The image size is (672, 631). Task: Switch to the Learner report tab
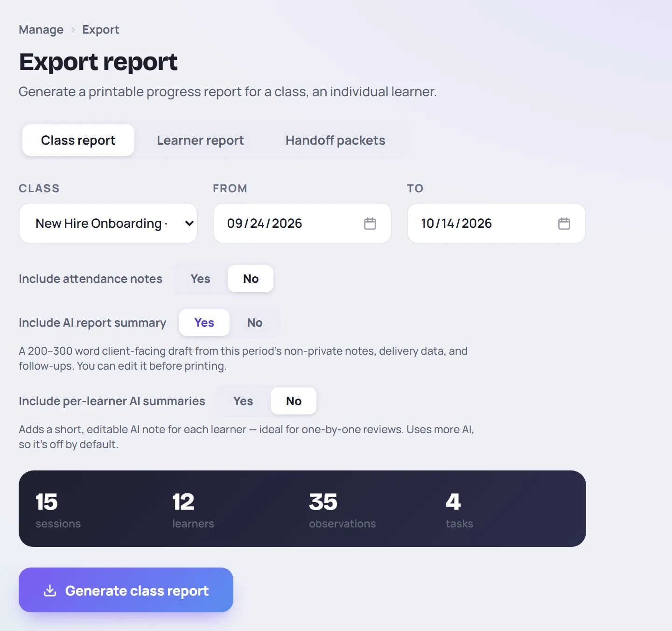[x=201, y=140]
